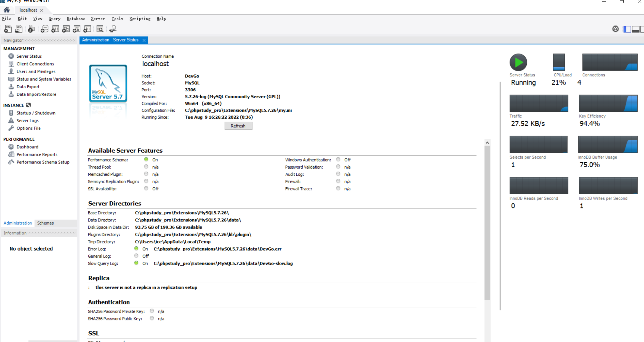
Task: Open the Server menu
Action: [98, 19]
